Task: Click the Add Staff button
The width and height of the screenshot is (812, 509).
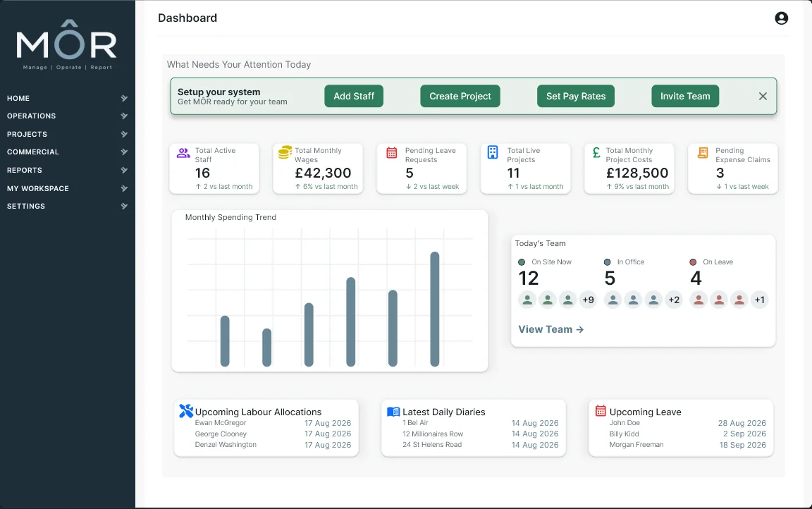Action: pos(354,97)
